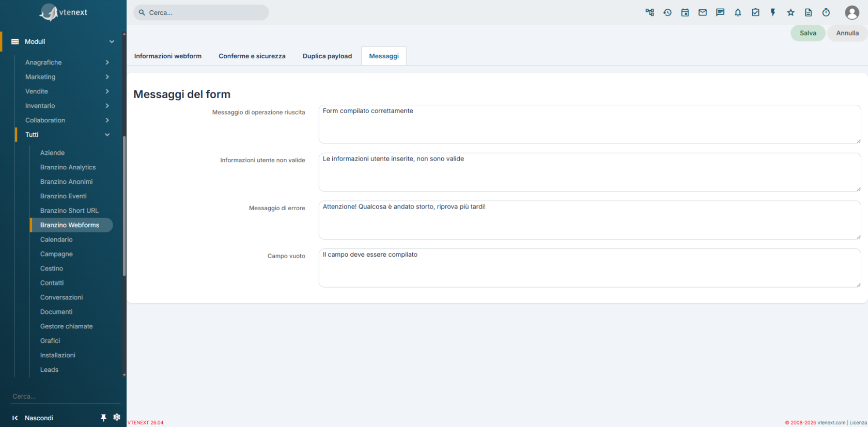868x427 pixels.
Task: Open the chat messages icon
Action: point(720,12)
